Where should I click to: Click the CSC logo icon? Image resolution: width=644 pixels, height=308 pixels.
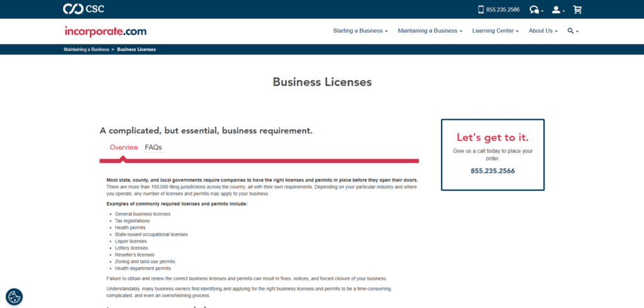(x=84, y=9)
